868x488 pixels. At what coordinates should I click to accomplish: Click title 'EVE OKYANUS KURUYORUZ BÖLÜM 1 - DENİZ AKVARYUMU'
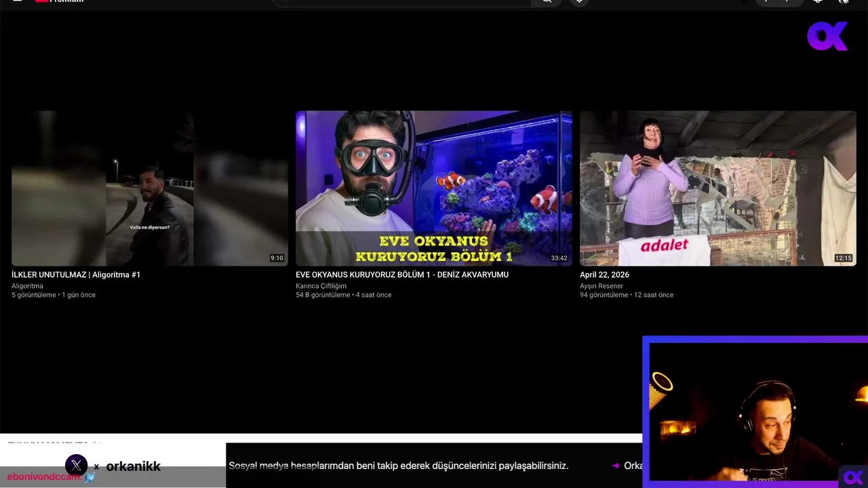tap(402, 274)
